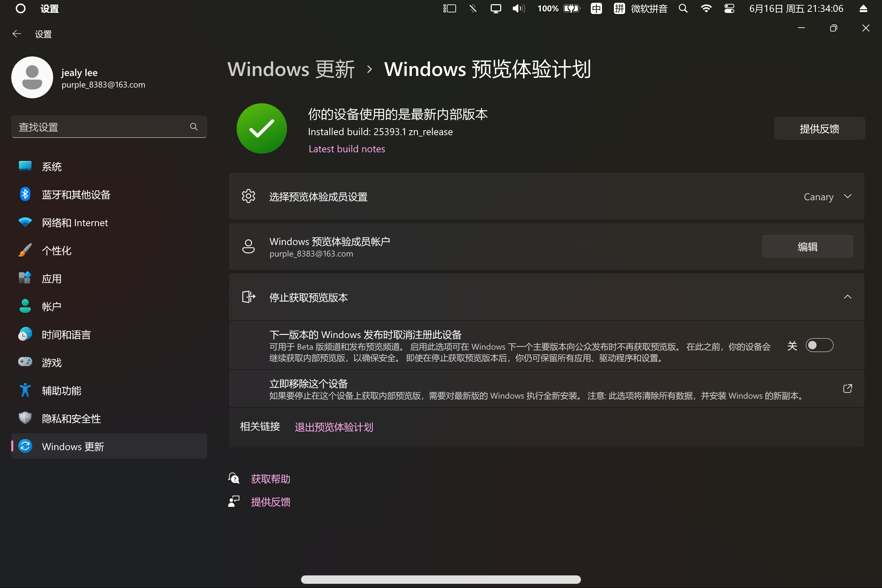
Task: Open 蓝牙和其他设备 settings category
Action: point(109,195)
